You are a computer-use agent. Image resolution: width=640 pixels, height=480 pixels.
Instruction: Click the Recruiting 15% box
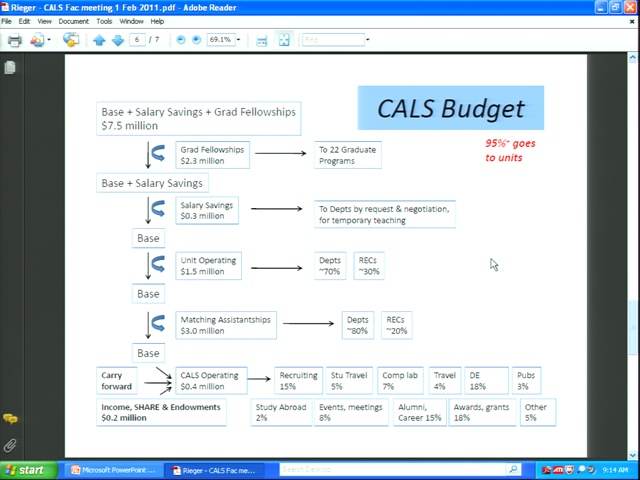pyautogui.click(x=298, y=381)
